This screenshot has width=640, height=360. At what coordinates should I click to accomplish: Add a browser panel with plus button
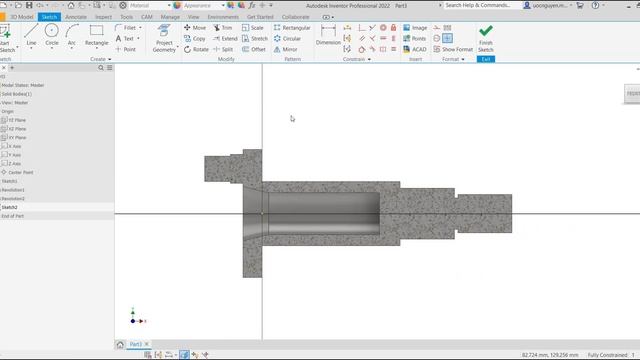[12, 68]
